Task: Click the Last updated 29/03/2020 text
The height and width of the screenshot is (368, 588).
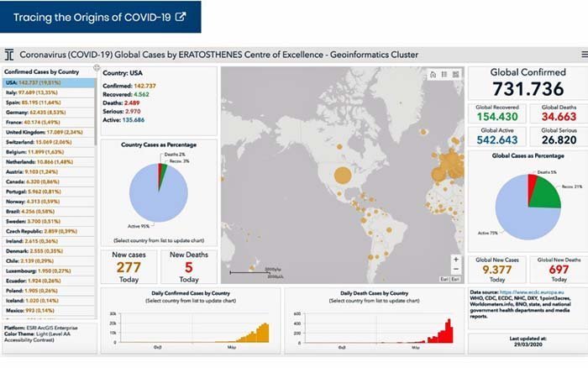Action: pos(528,341)
